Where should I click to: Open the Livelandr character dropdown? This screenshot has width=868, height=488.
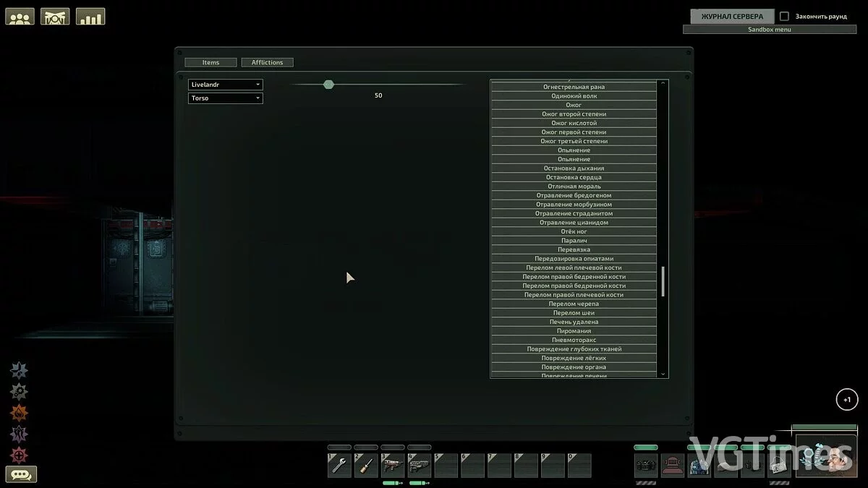pyautogui.click(x=225, y=85)
